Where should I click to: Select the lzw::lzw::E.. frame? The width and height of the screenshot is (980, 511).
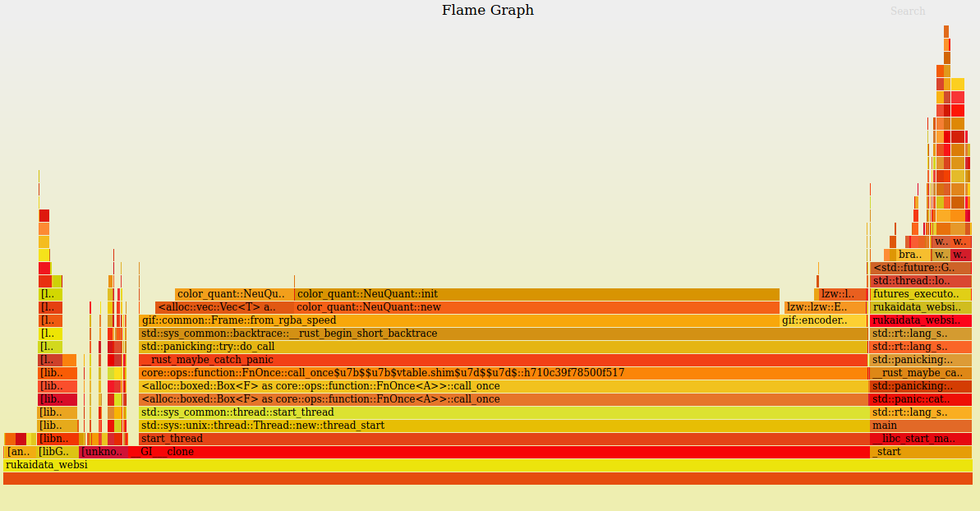(x=825, y=308)
